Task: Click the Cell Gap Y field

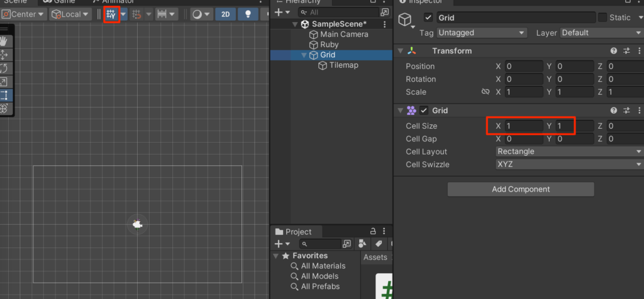Action: [x=575, y=139]
